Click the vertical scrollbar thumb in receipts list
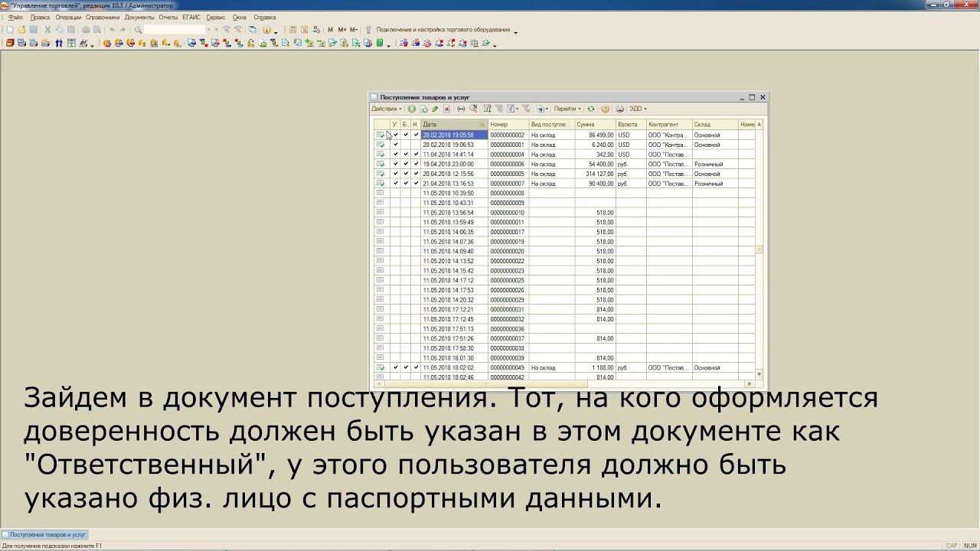 point(759,249)
